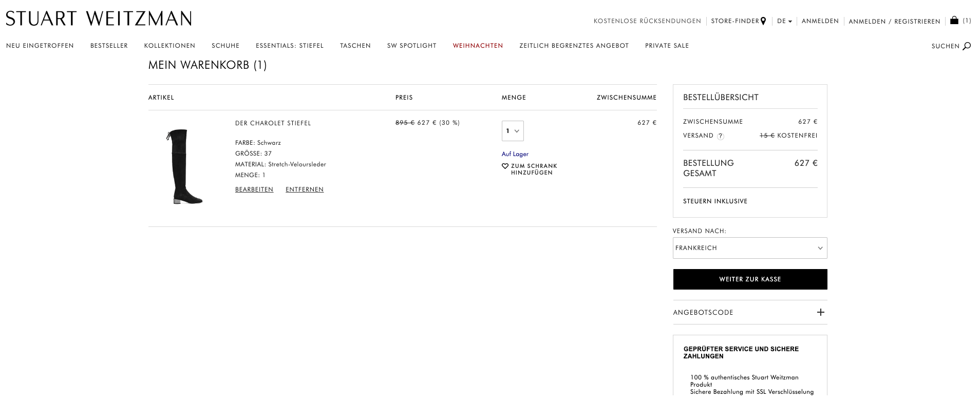
Task: Click the shipping help question mark icon
Action: (720, 136)
